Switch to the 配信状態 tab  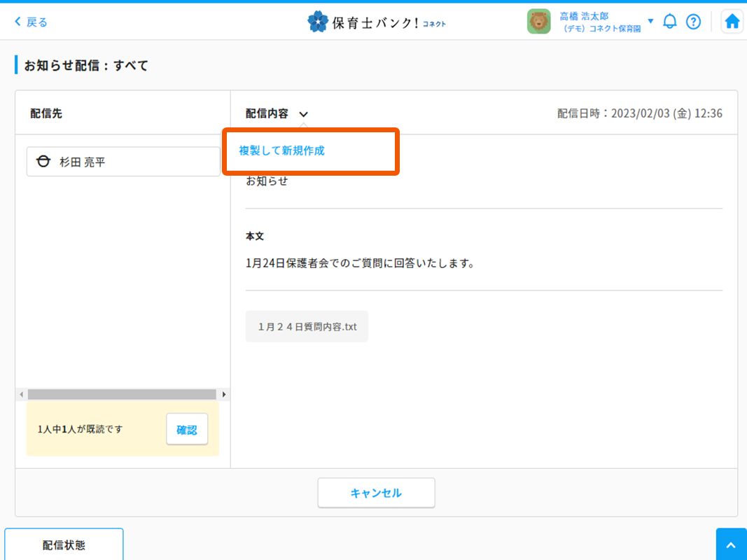tap(64, 545)
